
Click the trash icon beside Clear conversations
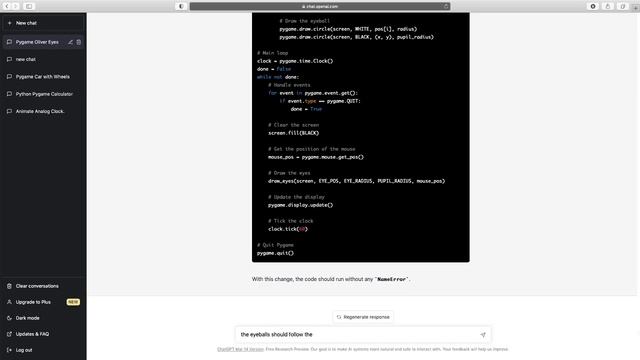coord(9,286)
